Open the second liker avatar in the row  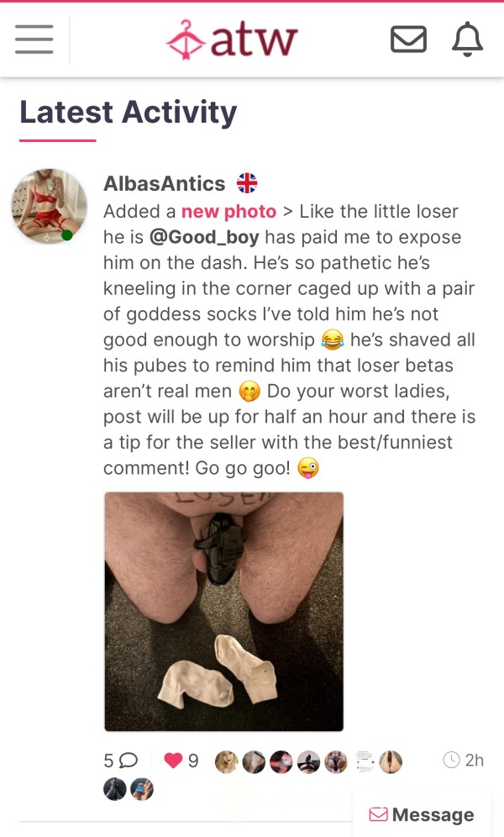point(254,761)
